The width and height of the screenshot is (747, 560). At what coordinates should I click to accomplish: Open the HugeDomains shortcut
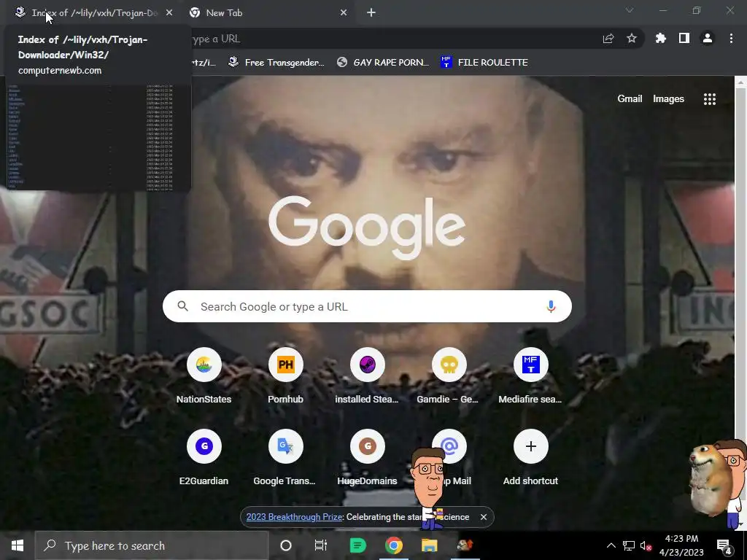click(x=368, y=446)
